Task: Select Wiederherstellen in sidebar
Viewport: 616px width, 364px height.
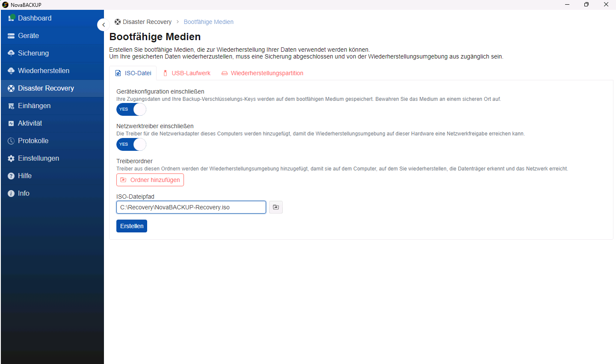Action: (52, 70)
